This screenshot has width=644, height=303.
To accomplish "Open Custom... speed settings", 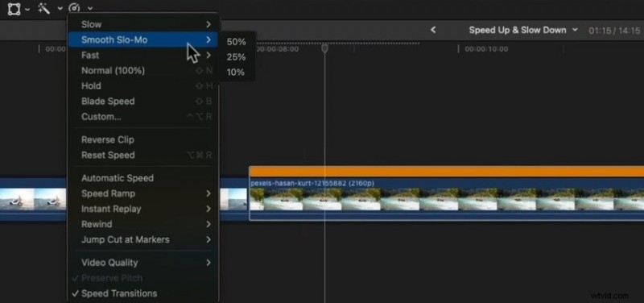I will [x=143, y=117].
